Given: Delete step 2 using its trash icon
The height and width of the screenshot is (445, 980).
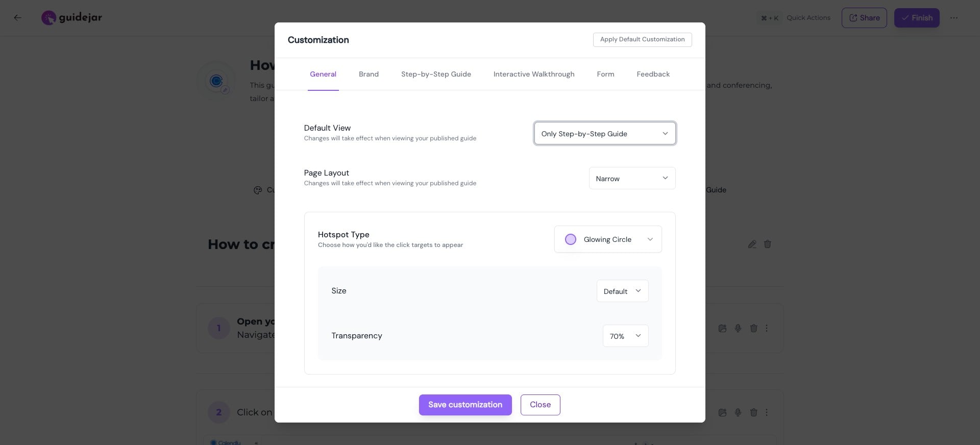Looking at the screenshot, I should pyautogui.click(x=754, y=412).
